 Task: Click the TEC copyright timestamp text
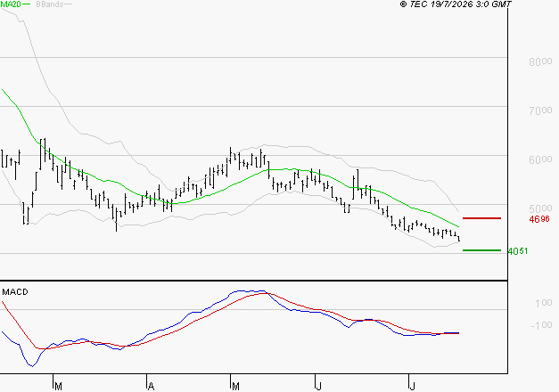click(x=456, y=4)
